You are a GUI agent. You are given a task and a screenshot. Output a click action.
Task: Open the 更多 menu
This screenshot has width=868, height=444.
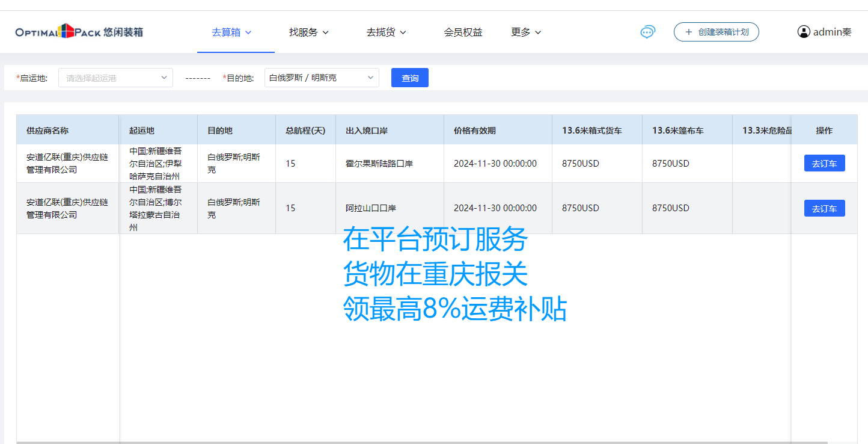pos(526,32)
